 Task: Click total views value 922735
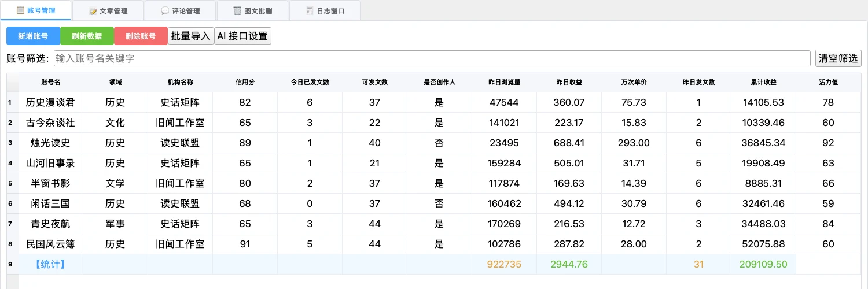(504, 264)
